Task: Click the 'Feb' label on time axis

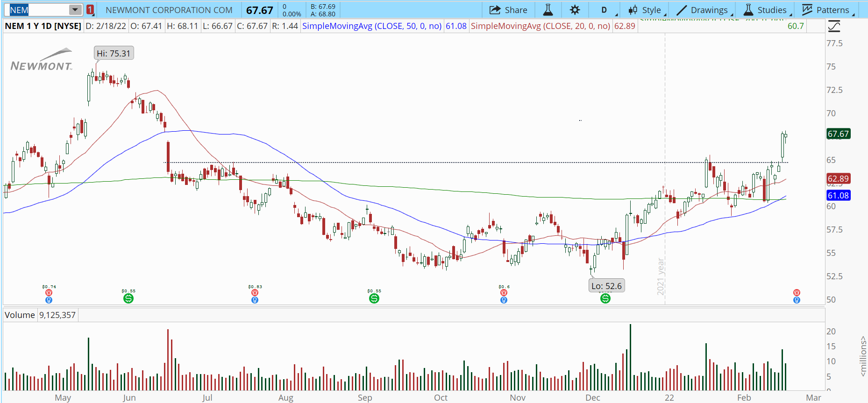Action: 744,398
